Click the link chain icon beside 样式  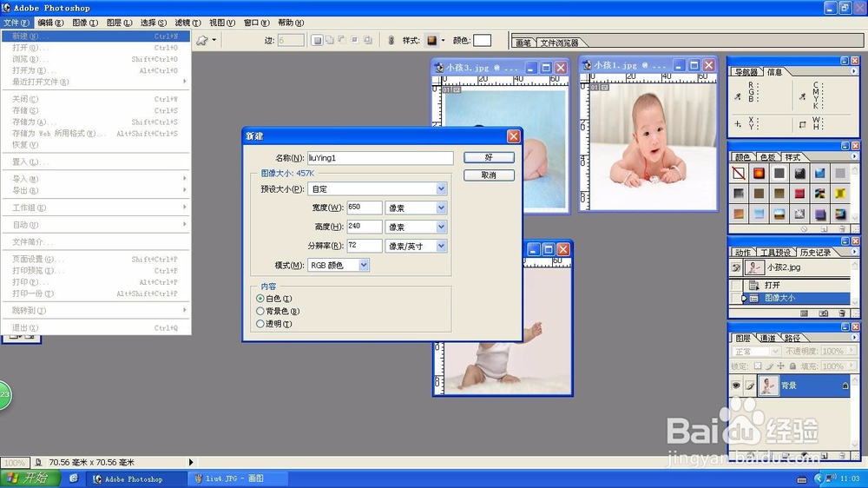(391, 41)
